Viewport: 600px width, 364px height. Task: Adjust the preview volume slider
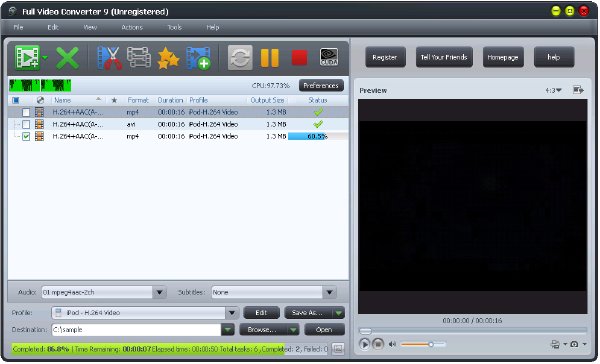[x=423, y=344]
